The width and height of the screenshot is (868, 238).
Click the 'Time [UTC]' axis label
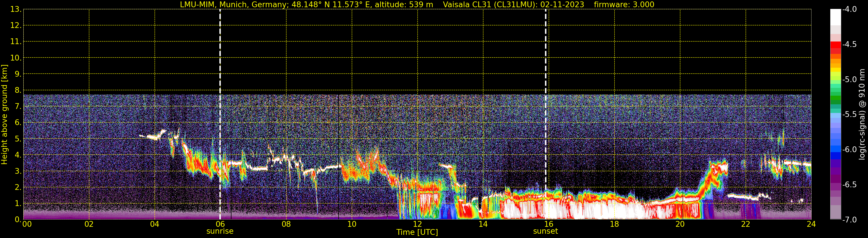click(417, 232)
